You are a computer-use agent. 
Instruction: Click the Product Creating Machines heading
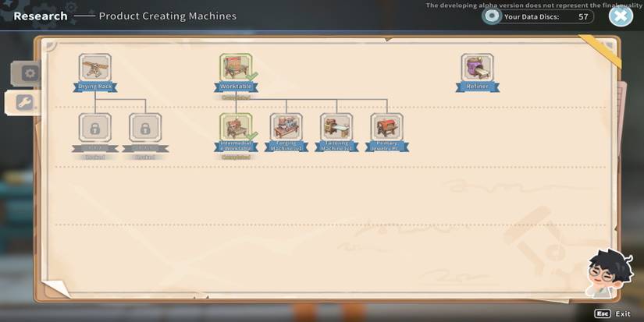tap(168, 16)
